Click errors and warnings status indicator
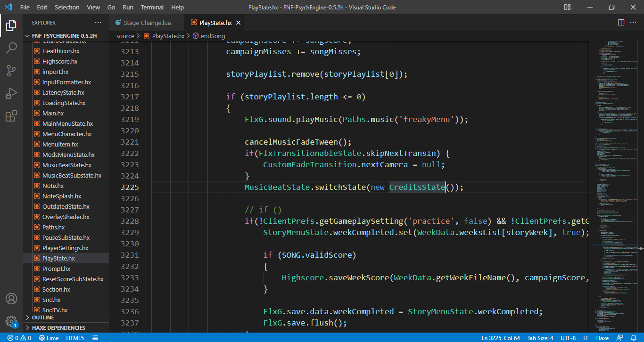644x342 pixels. tap(19, 338)
